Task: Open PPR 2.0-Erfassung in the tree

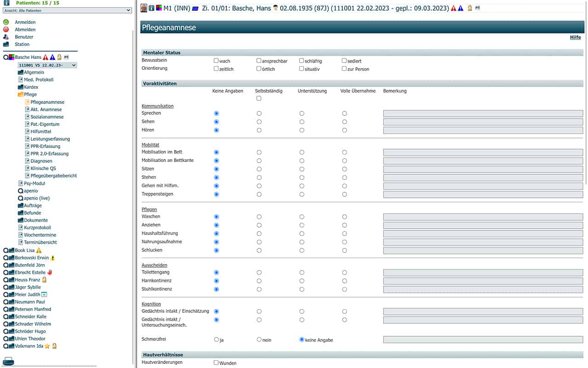Action: click(x=49, y=154)
